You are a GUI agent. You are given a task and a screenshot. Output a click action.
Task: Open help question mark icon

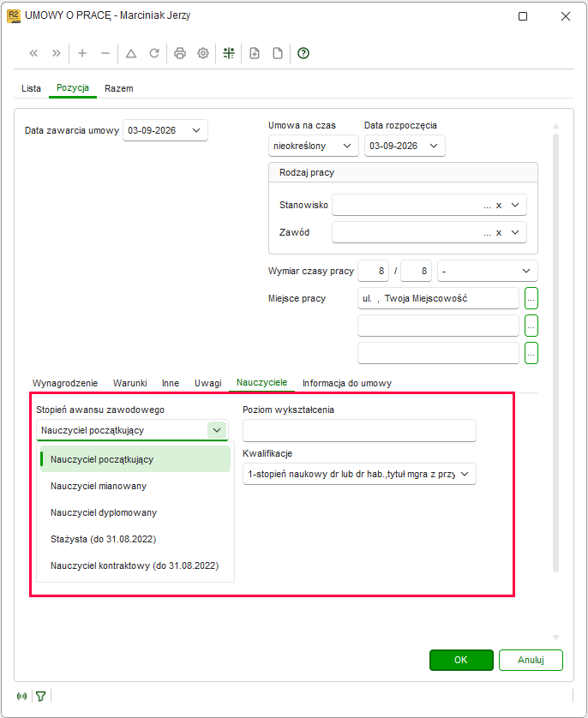click(303, 53)
